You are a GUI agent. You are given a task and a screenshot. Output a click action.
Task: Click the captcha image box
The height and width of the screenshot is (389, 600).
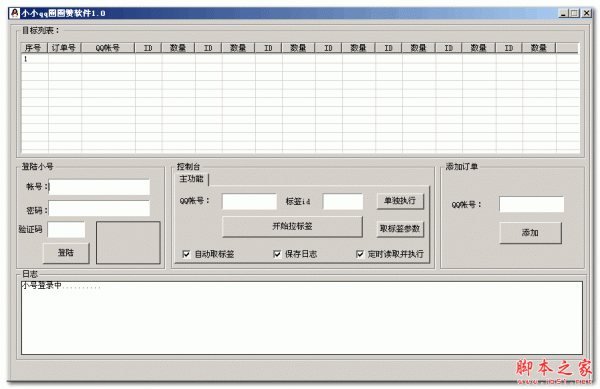point(128,243)
